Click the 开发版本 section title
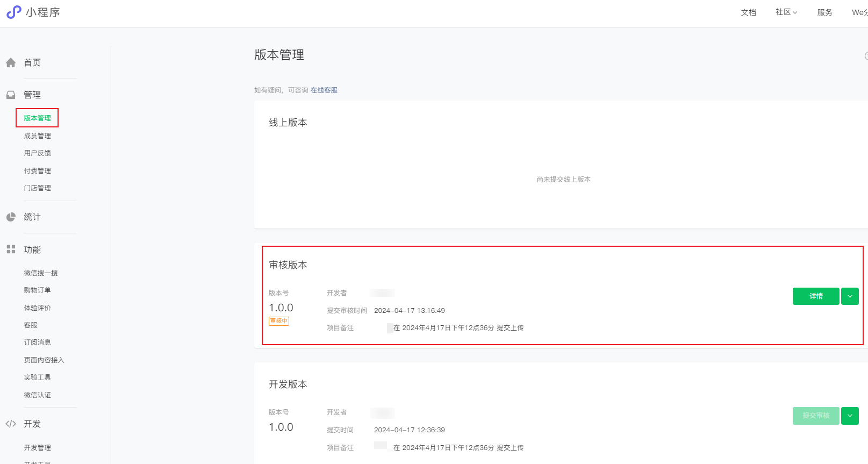The height and width of the screenshot is (464, 868). (288, 384)
